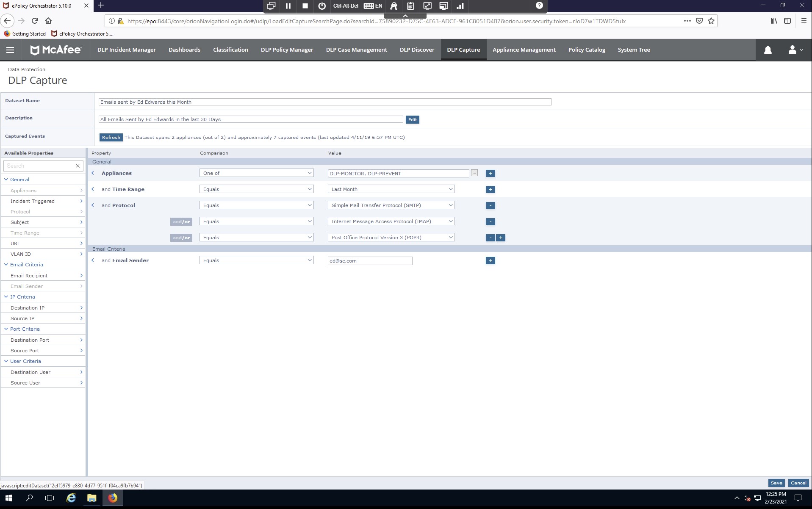Click the Dataset Name input field
The image size is (812, 509).
(x=325, y=102)
